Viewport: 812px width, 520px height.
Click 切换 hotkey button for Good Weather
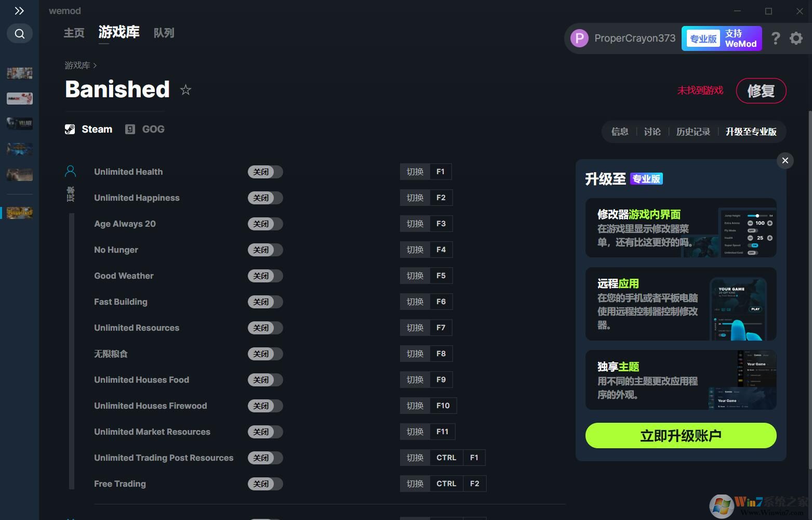coord(415,276)
